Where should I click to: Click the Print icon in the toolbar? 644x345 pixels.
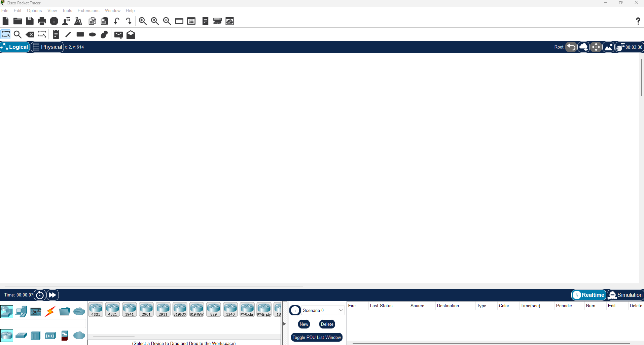click(x=42, y=21)
